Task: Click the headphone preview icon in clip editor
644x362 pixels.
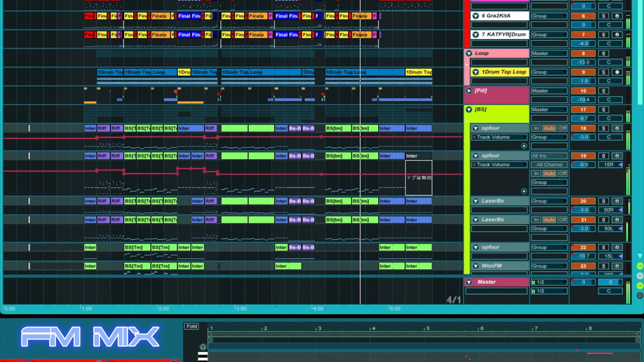Action: [x=203, y=347]
